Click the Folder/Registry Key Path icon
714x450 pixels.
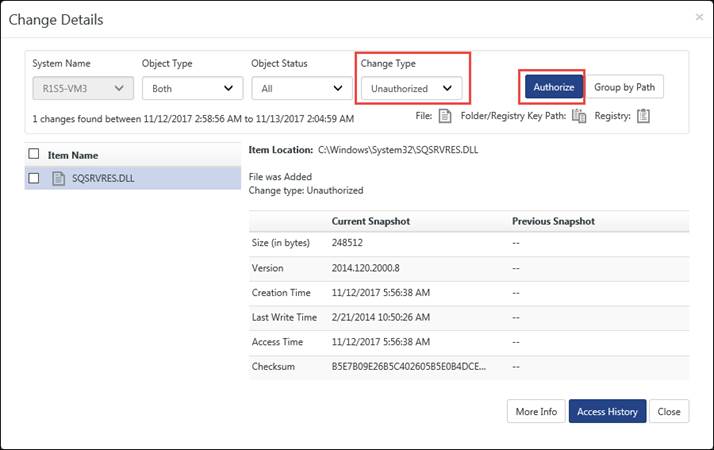(579, 116)
